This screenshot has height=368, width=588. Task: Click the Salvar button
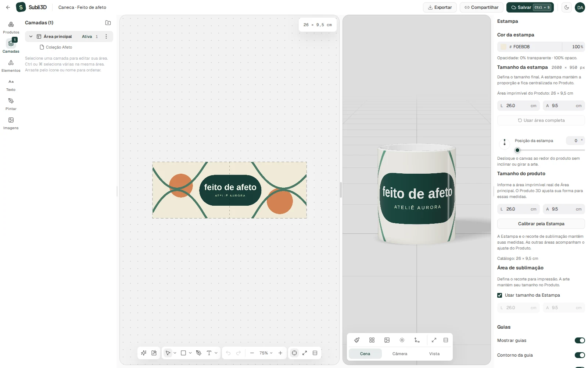[x=530, y=7]
